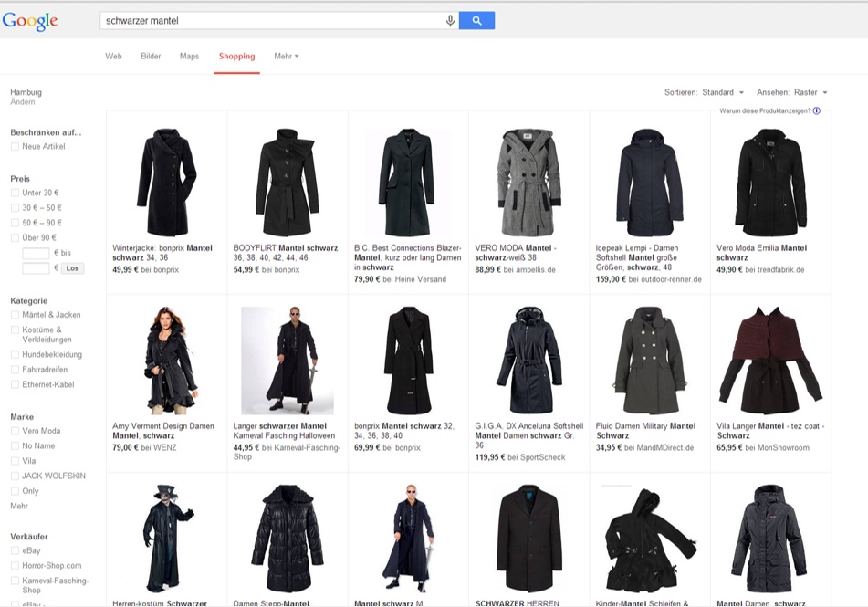Click the Google logo

(30, 21)
